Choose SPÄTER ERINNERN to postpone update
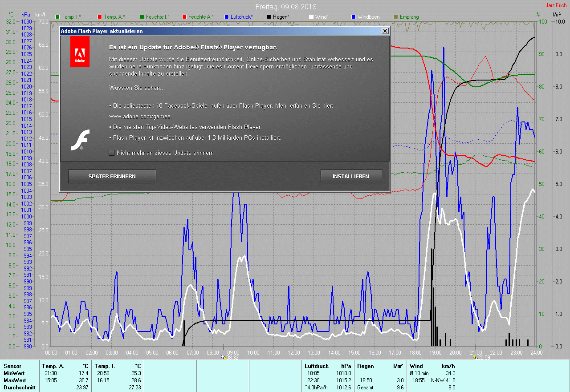This screenshot has width=570, height=392. click(112, 177)
